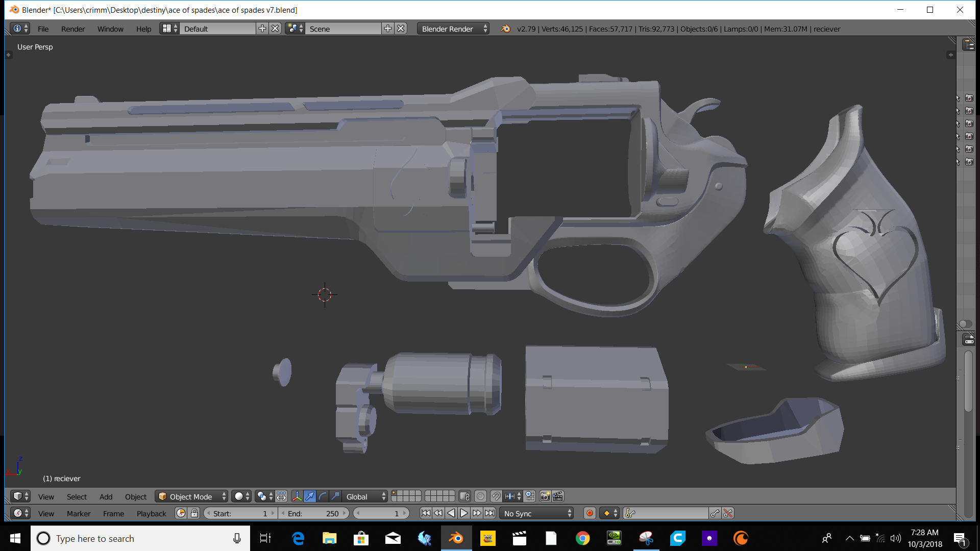
Task: Delete the current scene
Action: pos(401,29)
